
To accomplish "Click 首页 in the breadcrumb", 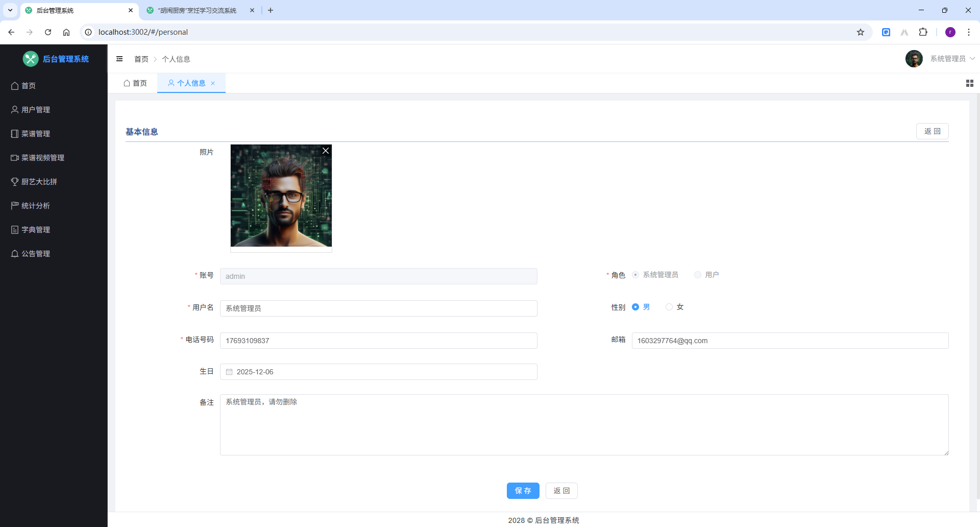I will (141, 59).
